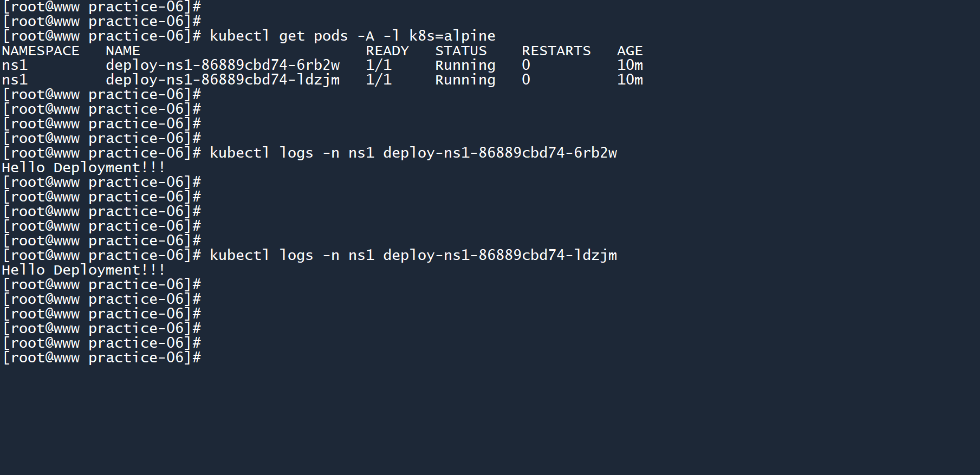Click the kubectl get pods command text
Image resolution: width=980 pixels, height=475 pixels.
352,36
